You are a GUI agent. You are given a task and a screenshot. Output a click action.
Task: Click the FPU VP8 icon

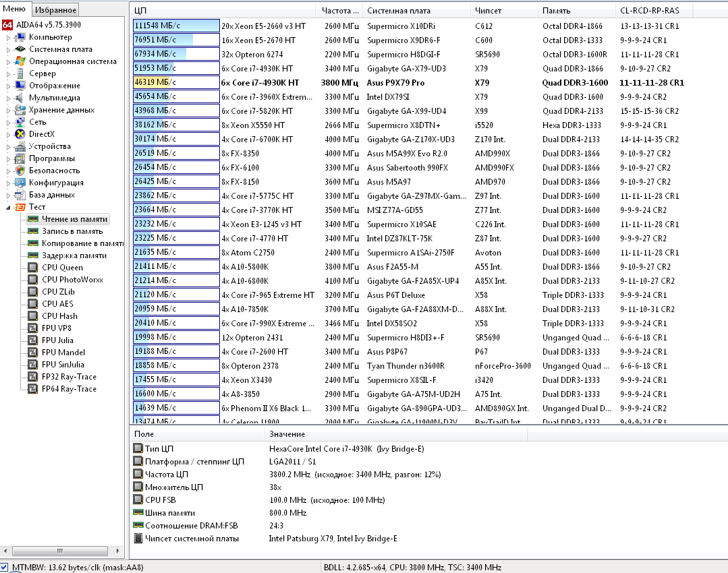[33, 328]
